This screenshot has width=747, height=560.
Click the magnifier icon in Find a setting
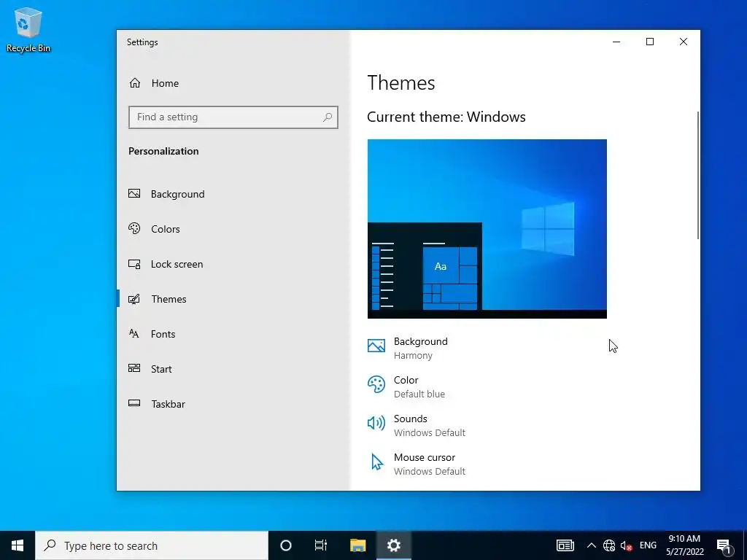(328, 117)
